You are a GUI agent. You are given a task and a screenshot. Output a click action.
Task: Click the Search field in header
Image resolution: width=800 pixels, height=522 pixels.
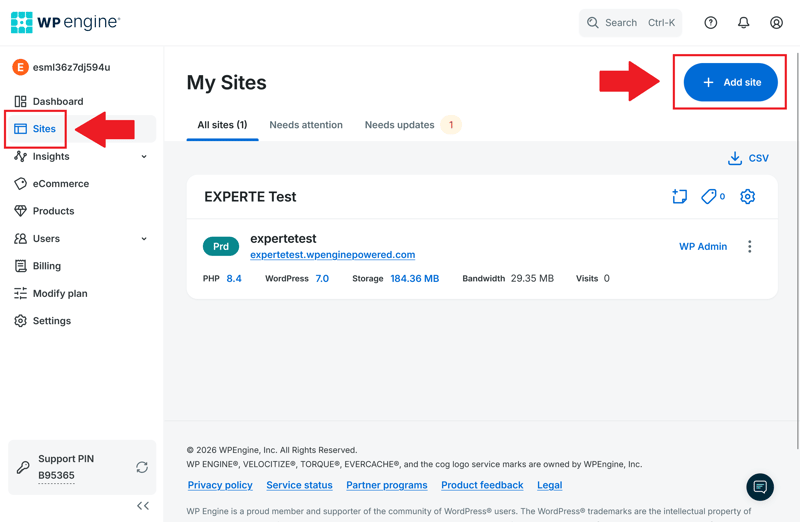[x=630, y=22]
